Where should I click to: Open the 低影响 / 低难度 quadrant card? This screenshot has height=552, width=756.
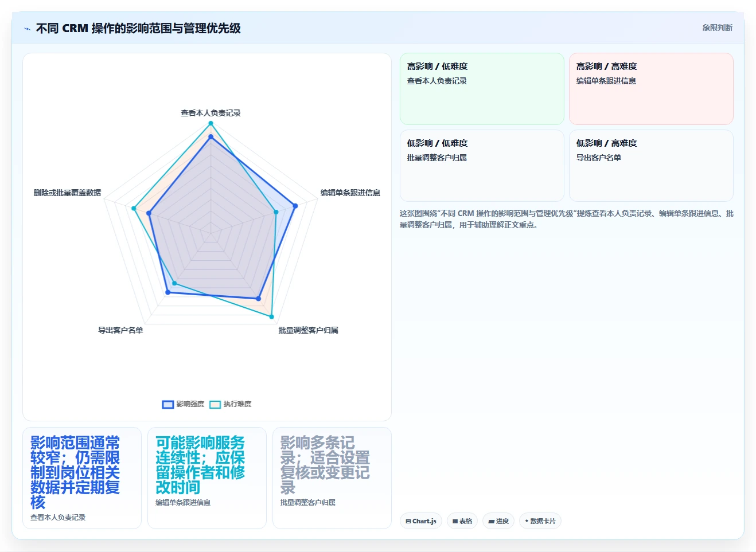482,166
